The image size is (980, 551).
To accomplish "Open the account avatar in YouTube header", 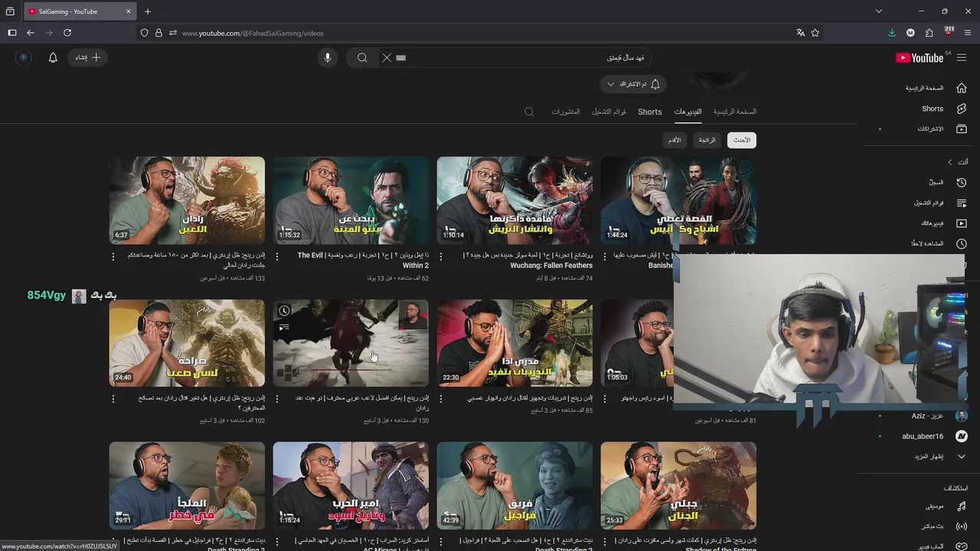I will click(23, 57).
